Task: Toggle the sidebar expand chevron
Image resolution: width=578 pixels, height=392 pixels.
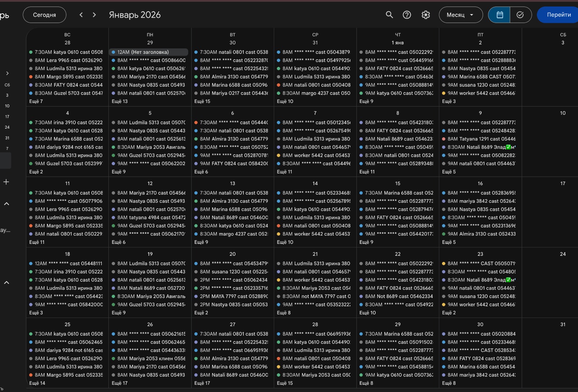Action: coord(7,73)
